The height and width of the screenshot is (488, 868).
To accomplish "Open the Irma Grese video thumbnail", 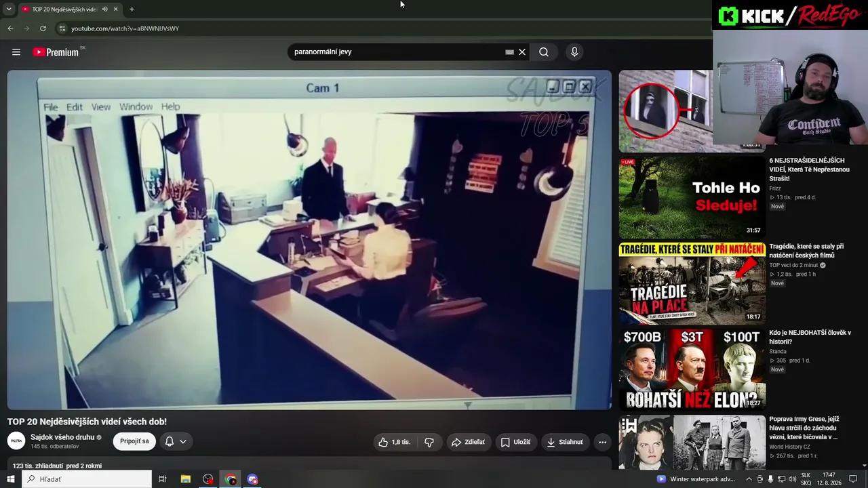I will [692, 442].
